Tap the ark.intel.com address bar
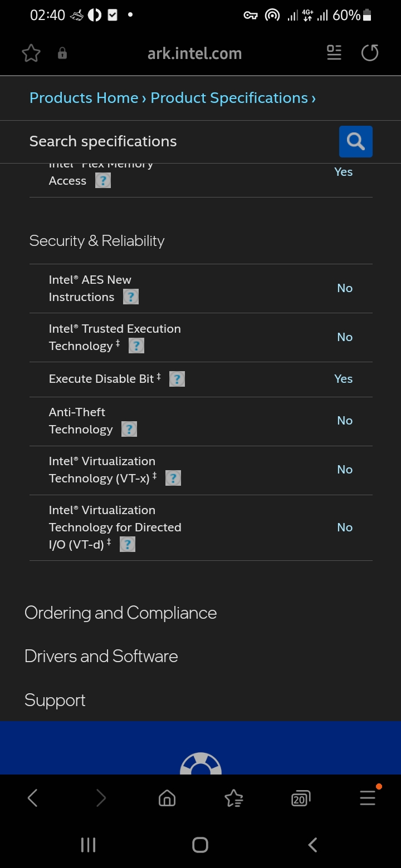Screen dimensions: 401x868 pyautogui.click(x=194, y=53)
